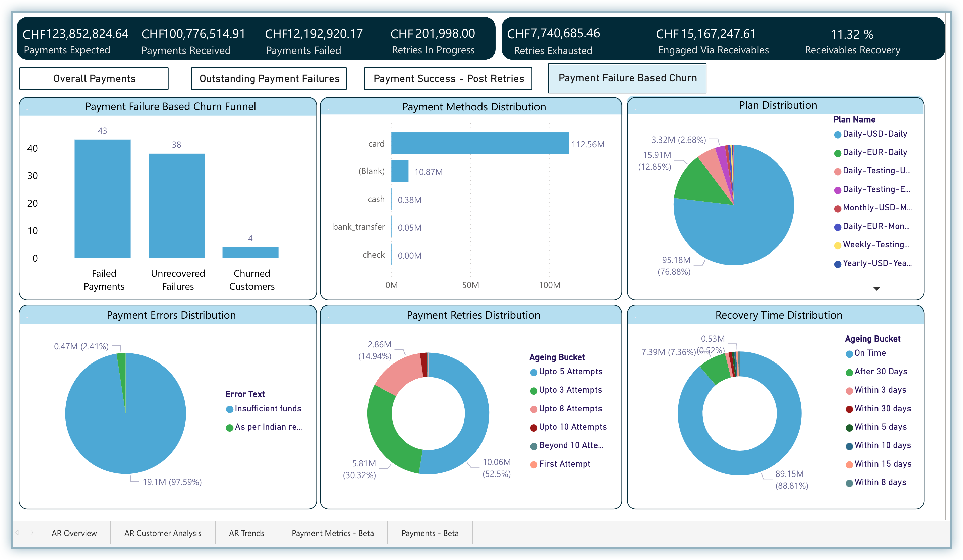Click Payments Failed KPI value
963x560 pixels.
click(x=314, y=34)
